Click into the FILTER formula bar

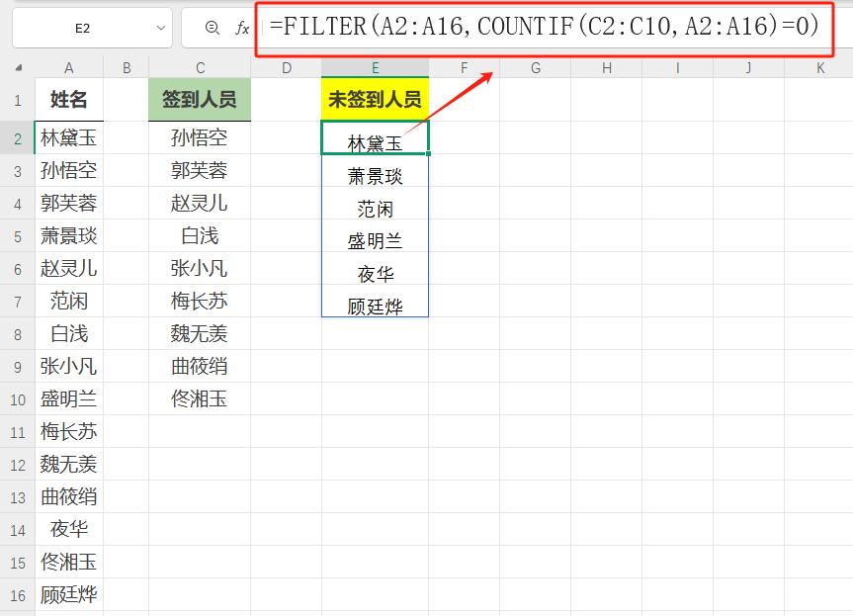(x=544, y=27)
